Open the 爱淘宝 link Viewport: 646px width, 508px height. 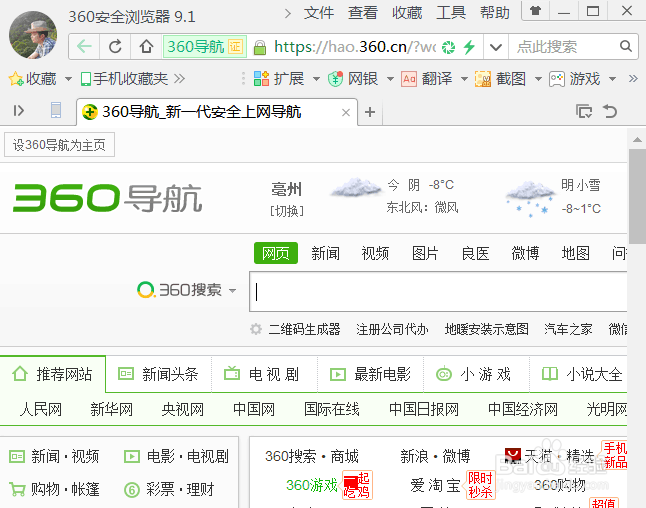435,485
